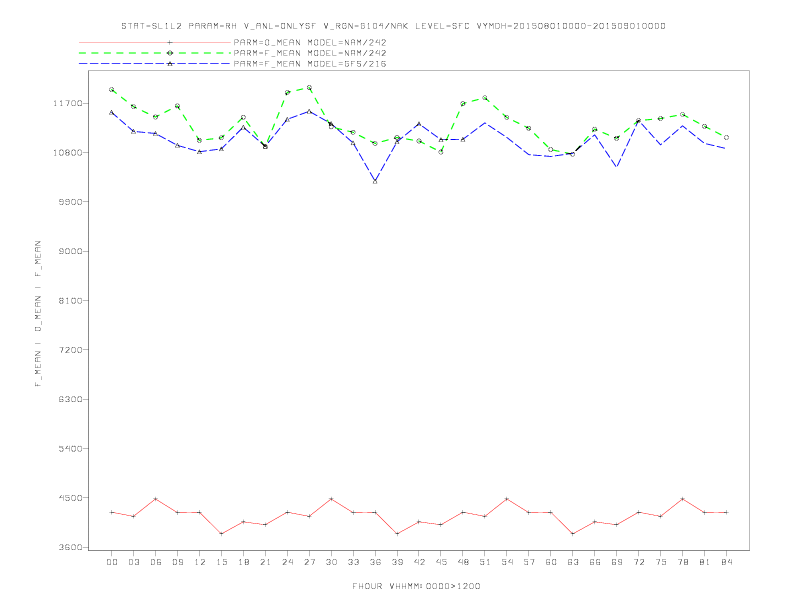The width and height of the screenshot is (792, 612).
Task: Click x-axis tick label 42
Action: 419,562
